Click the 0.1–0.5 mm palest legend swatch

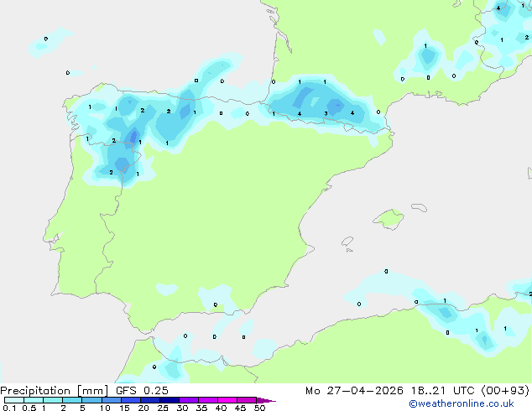coord(14,400)
